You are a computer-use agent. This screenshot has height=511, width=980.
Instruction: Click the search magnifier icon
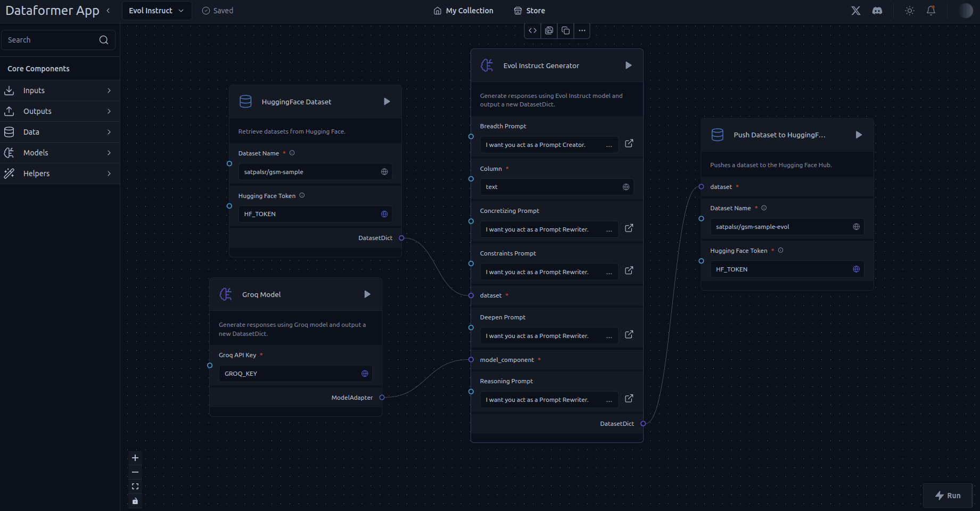click(x=104, y=40)
